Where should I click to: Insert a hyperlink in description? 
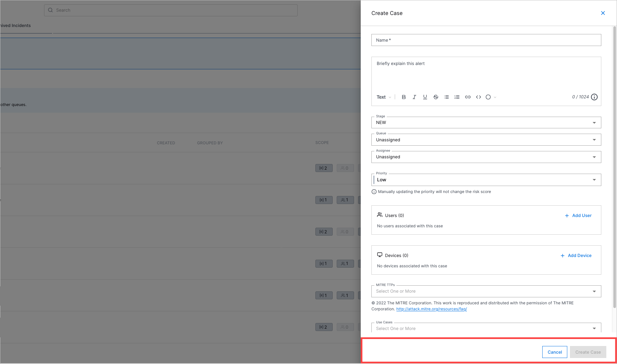tap(468, 97)
